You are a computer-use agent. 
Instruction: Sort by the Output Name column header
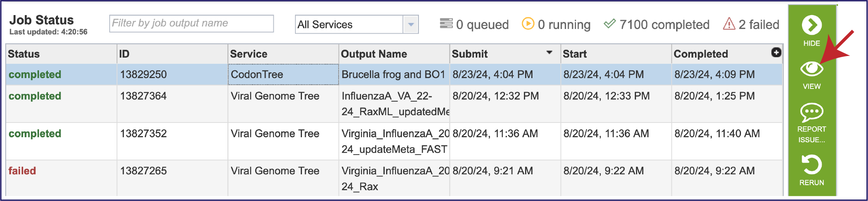[374, 54]
